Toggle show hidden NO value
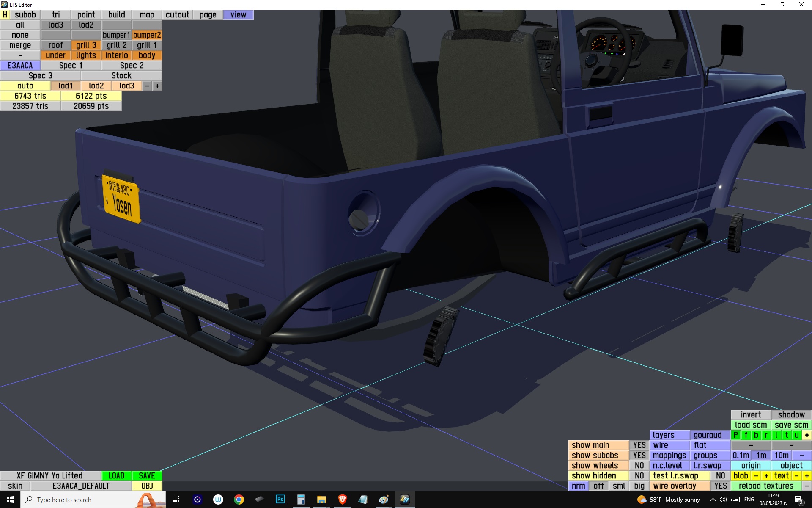 639,476
